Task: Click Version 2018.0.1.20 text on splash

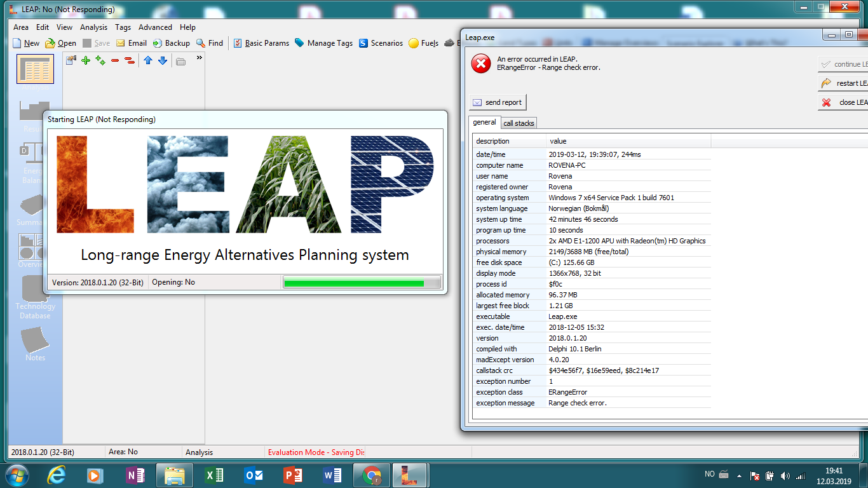Action: point(97,282)
